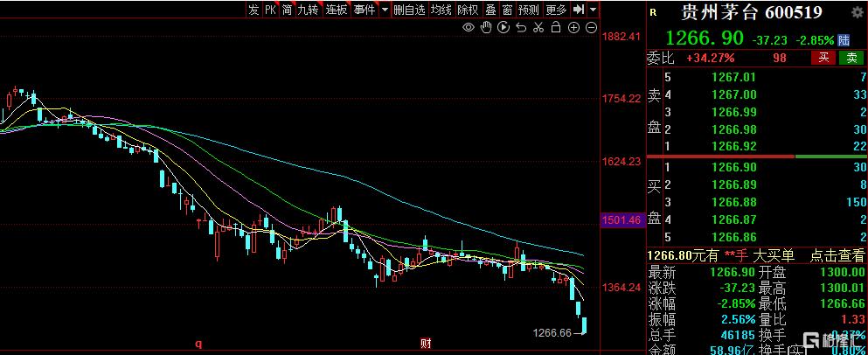
Task: Select sell level 1 price 1266.92
Action: coord(733,147)
